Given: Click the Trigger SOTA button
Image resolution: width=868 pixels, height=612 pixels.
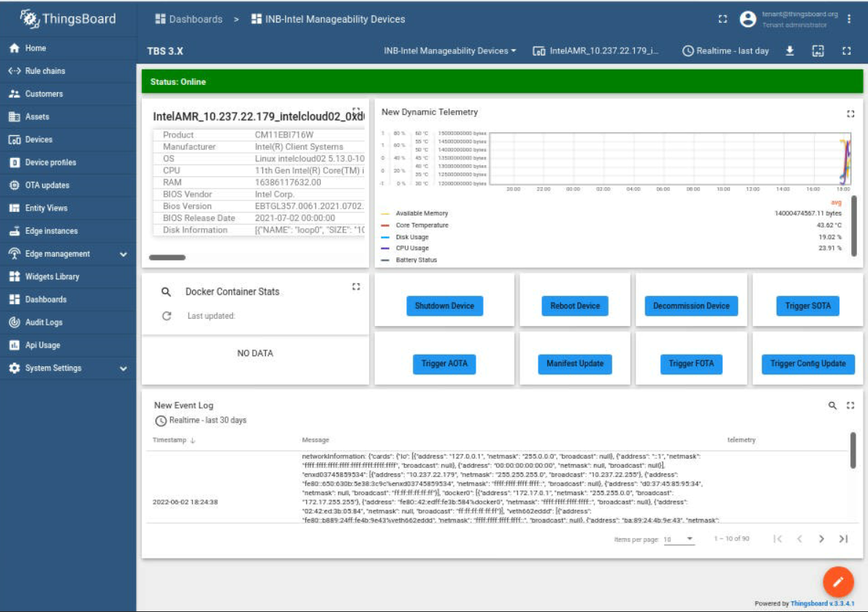Looking at the screenshot, I should point(807,306).
